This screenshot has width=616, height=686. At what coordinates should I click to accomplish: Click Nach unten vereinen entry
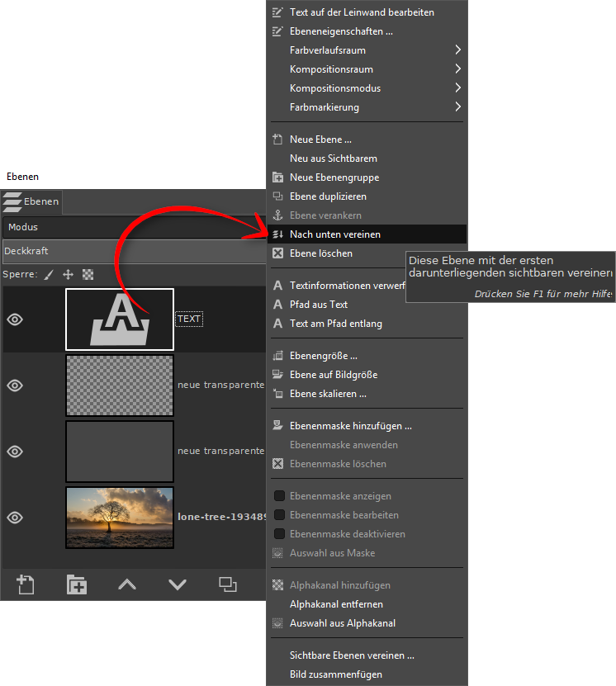367,234
